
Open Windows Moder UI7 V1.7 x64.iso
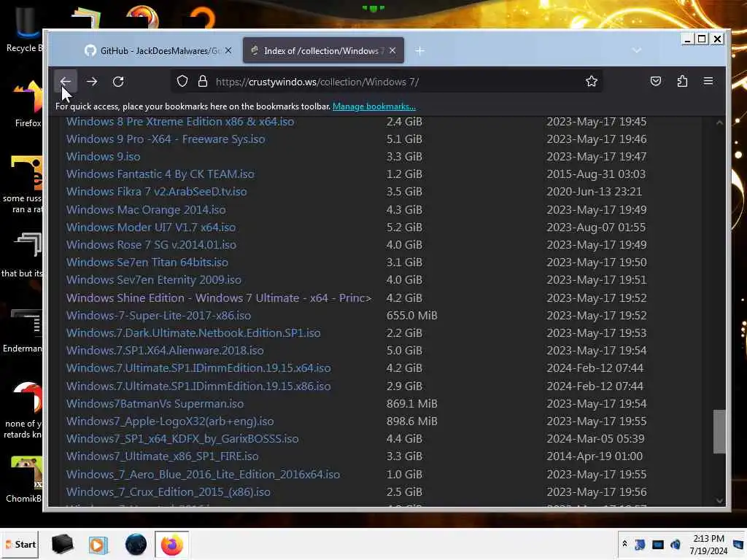pos(151,227)
